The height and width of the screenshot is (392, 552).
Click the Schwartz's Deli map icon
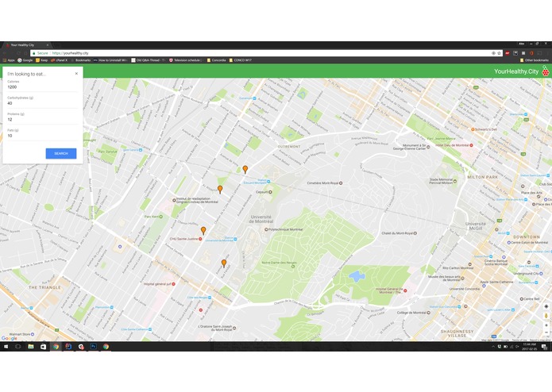coord(473,129)
